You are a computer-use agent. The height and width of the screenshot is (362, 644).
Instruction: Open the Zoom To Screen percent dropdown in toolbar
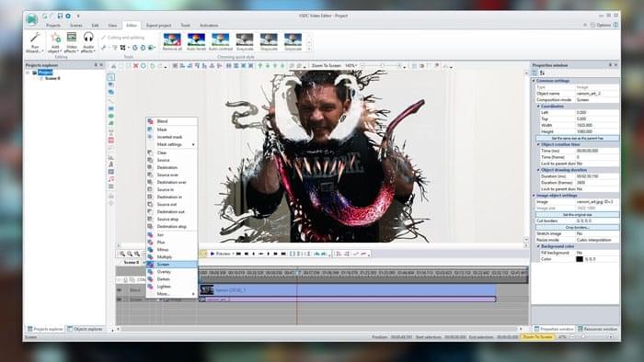(351, 65)
